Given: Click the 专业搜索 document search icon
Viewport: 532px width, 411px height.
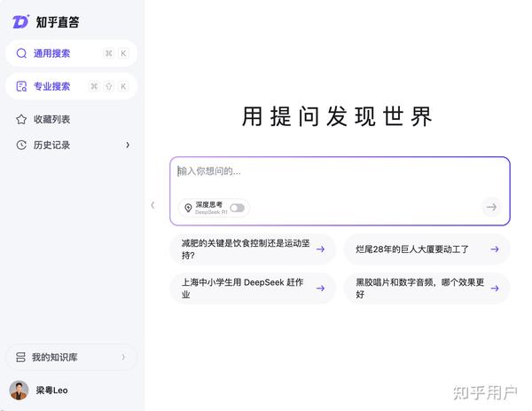Looking at the screenshot, I should click(22, 86).
